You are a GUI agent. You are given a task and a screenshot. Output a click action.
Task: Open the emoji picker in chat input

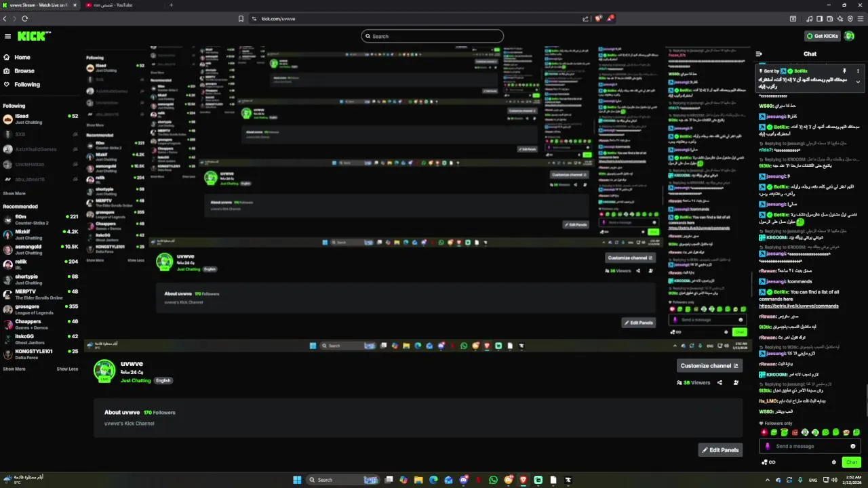853,446
